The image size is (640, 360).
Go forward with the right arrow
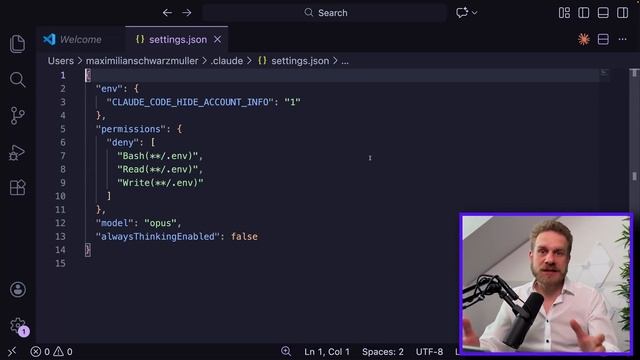187,13
